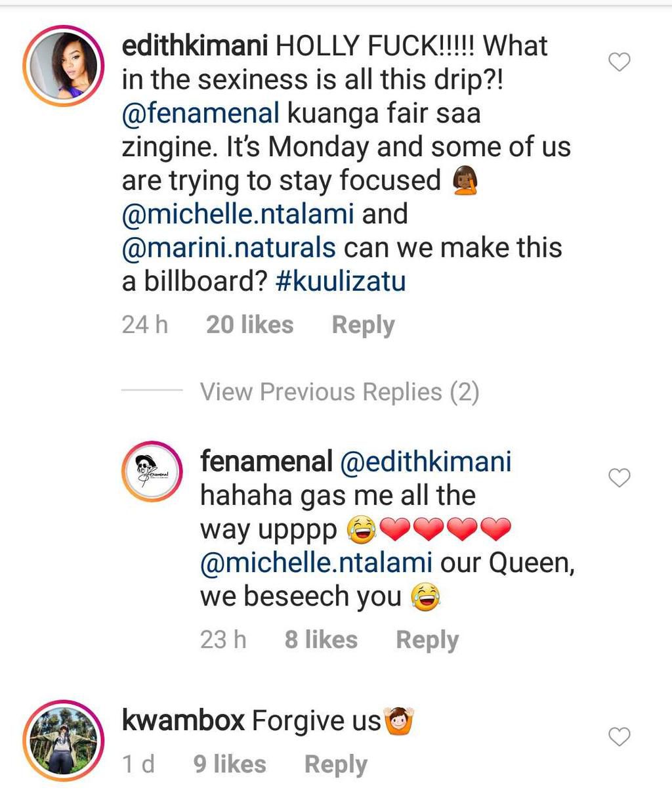Click Reply under edithkimani's comment
The image size is (672, 790).
(364, 324)
